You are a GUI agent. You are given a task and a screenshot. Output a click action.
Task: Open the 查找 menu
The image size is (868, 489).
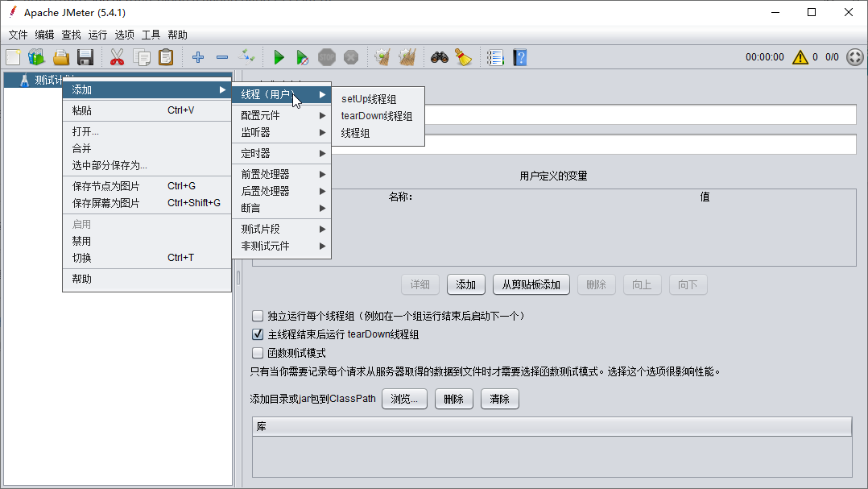[71, 35]
